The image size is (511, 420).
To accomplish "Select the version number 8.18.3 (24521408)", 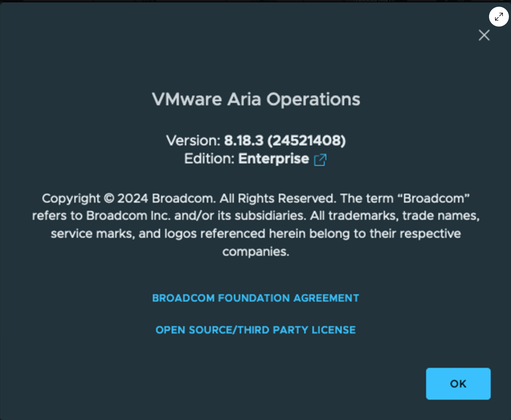I will click(x=285, y=141).
